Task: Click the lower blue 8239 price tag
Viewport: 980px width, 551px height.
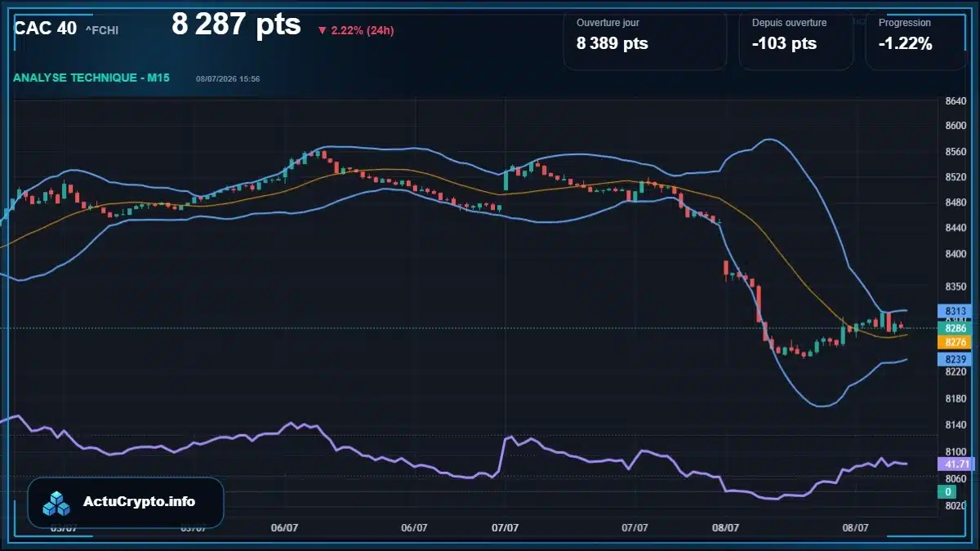Action: point(955,359)
